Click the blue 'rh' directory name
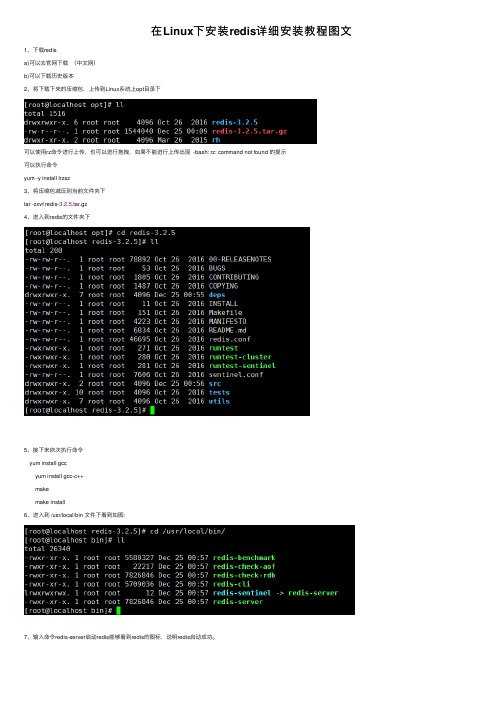The width and height of the screenshot is (504, 713). [x=216, y=140]
